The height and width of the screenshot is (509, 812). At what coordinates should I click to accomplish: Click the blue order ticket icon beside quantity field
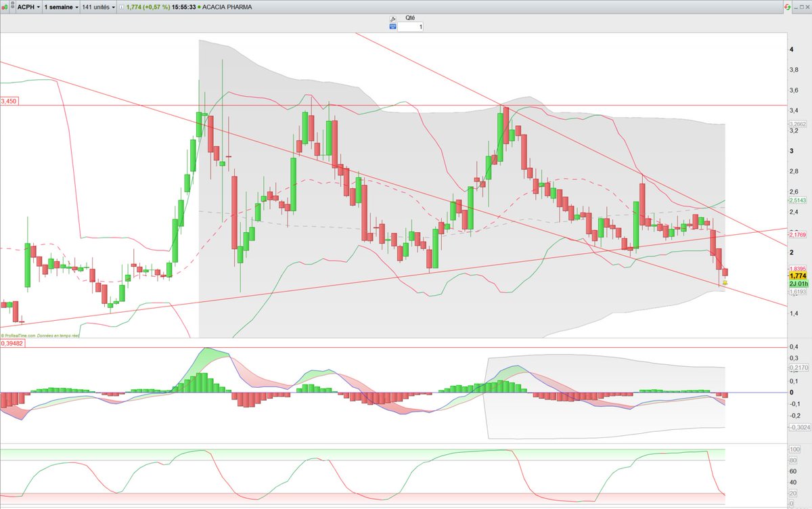click(x=392, y=27)
